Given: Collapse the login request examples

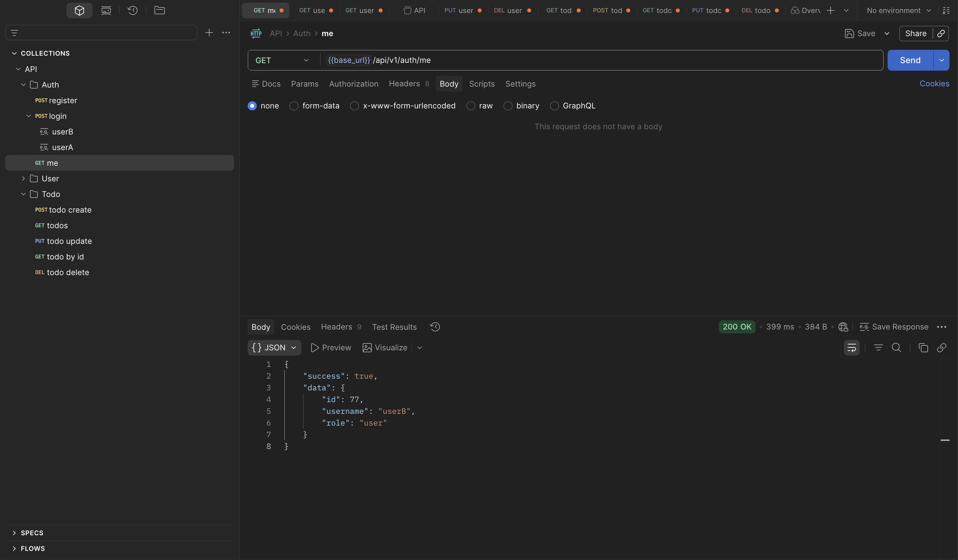Looking at the screenshot, I should pyautogui.click(x=29, y=116).
